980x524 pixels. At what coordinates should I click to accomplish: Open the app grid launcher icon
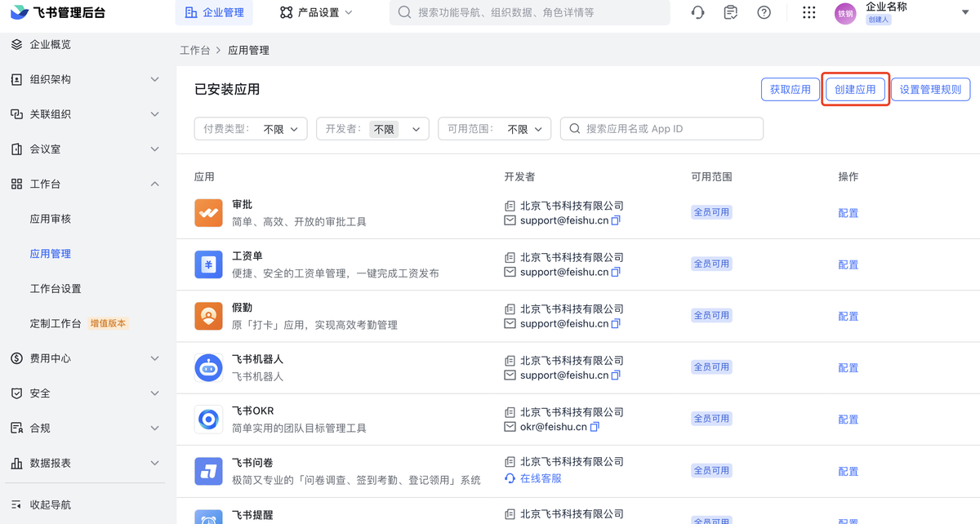coord(809,12)
